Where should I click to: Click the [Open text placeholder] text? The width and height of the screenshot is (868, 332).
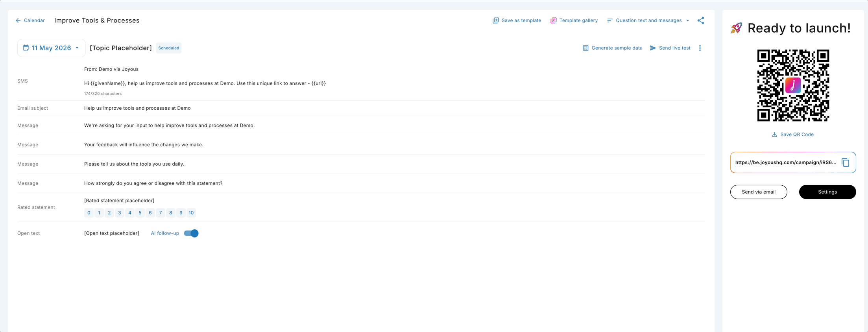tap(112, 233)
